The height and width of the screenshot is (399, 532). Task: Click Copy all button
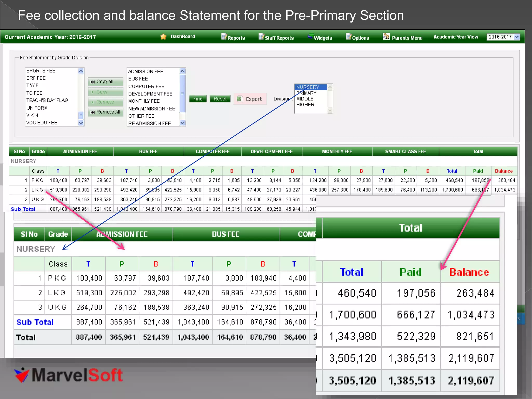tap(105, 82)
